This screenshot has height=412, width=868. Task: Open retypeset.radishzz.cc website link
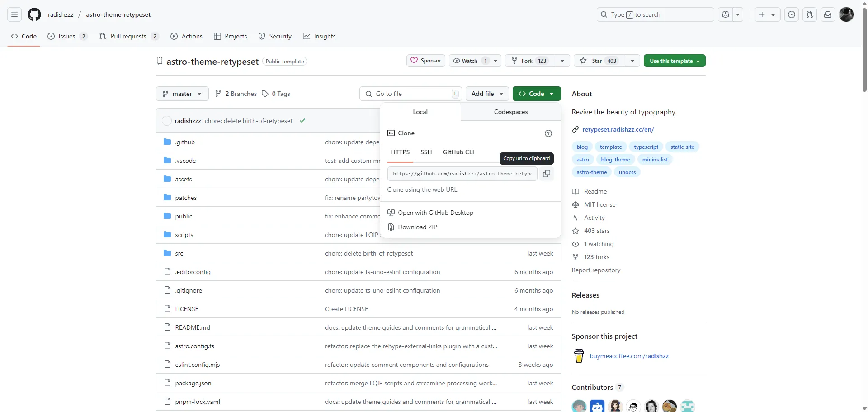coord(618,129)
